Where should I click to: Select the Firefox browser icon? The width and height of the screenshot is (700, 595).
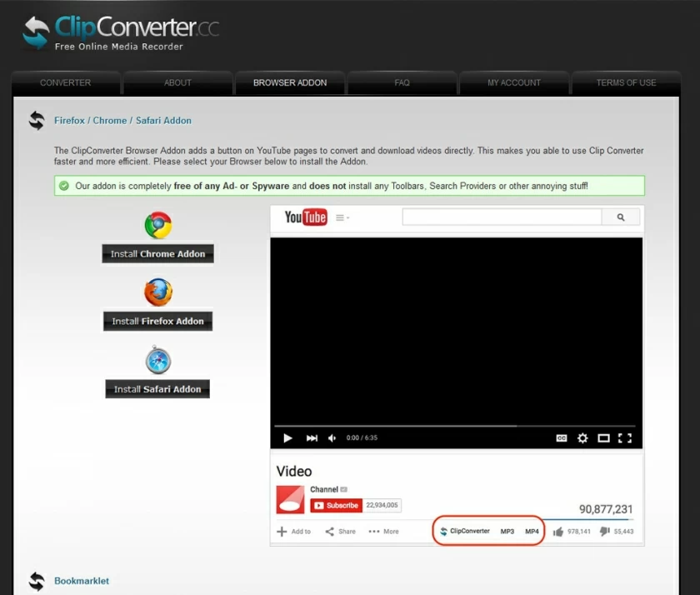157,292
